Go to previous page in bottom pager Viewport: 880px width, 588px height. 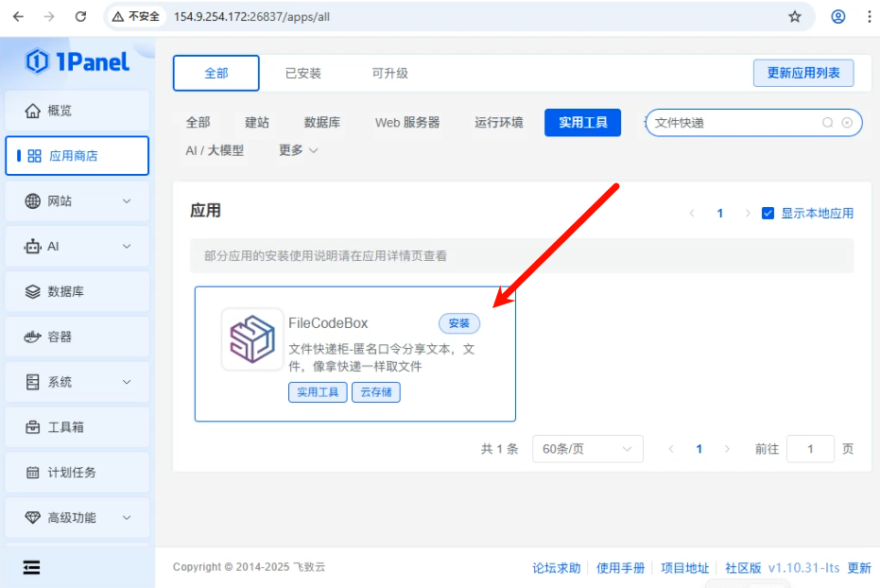point(671,449)
